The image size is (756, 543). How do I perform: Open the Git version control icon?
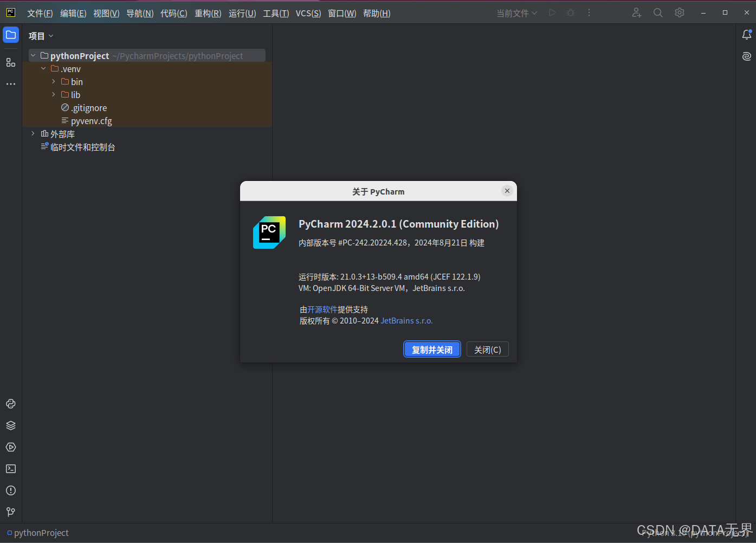(x=11, y=512)
